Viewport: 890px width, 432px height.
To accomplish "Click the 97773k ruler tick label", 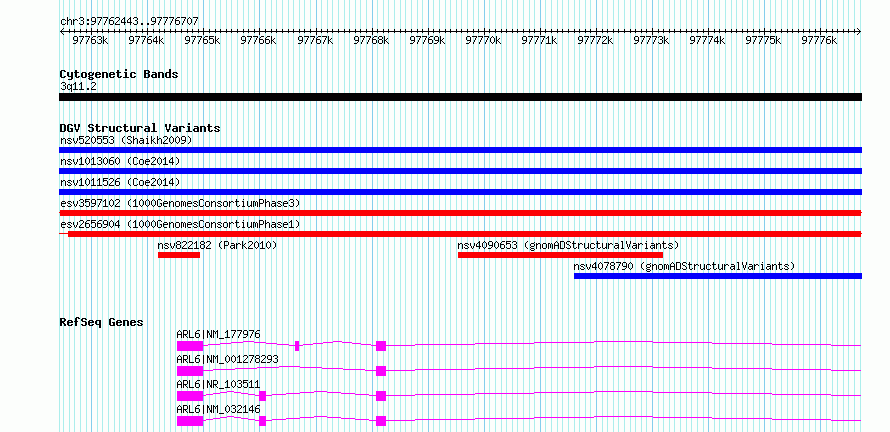I will pyautogui.click(x=650, y=40).
